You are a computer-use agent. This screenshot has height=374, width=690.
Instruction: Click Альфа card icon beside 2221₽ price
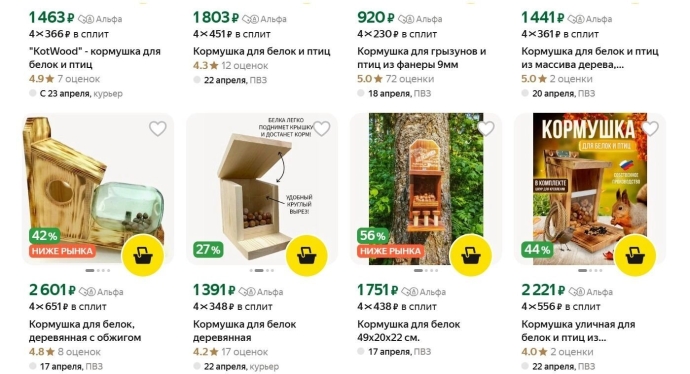coord(576,292)
